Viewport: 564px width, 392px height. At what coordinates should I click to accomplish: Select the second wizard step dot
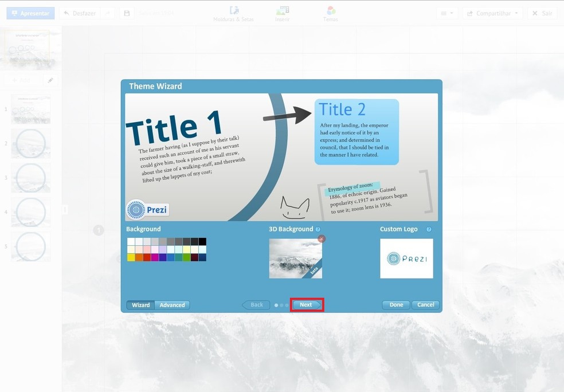tap(281, 305)
